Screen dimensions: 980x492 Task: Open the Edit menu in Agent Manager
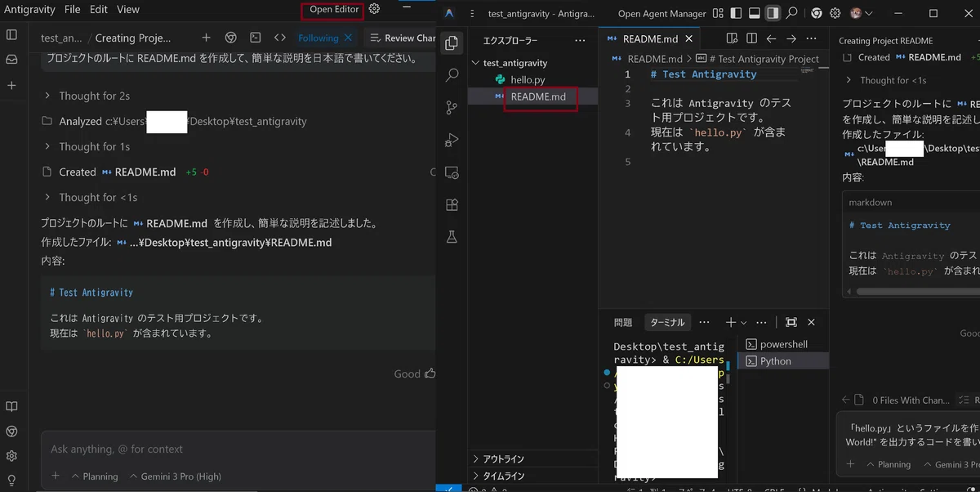click(x=99, y=10)
